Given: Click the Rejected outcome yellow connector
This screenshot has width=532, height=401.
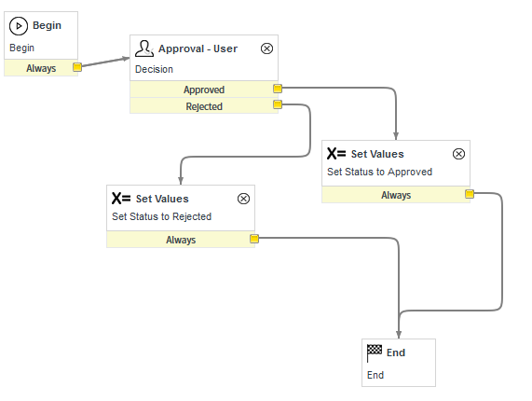Looking at the screenshot, I should [278, 104].
